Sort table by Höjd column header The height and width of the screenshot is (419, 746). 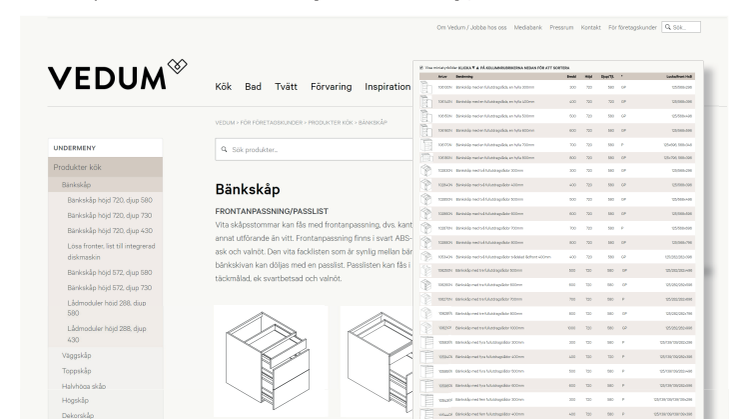(589, 76)
